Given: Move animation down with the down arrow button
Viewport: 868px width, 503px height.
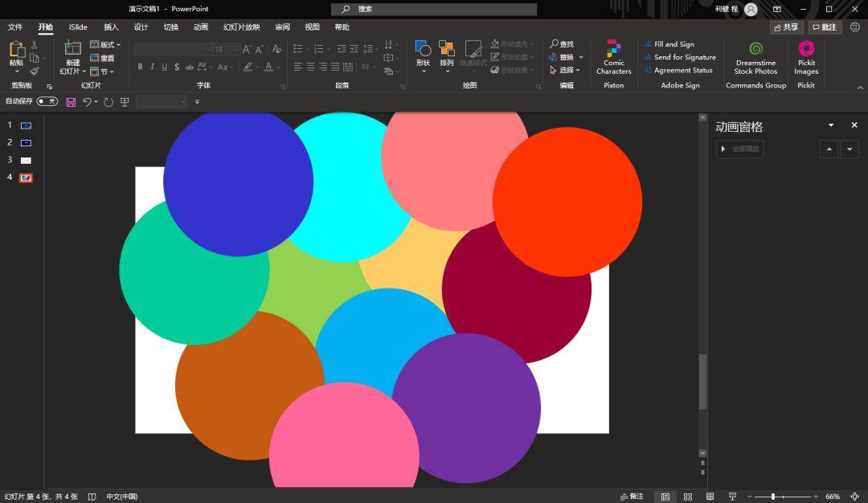Looking at the screenshot, I should [850, 149].
